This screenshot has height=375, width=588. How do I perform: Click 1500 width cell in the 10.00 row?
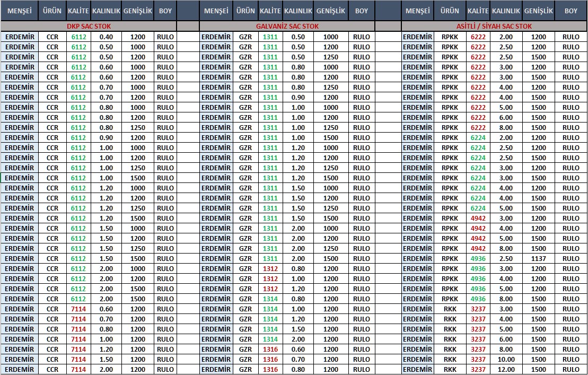(539, 359)
